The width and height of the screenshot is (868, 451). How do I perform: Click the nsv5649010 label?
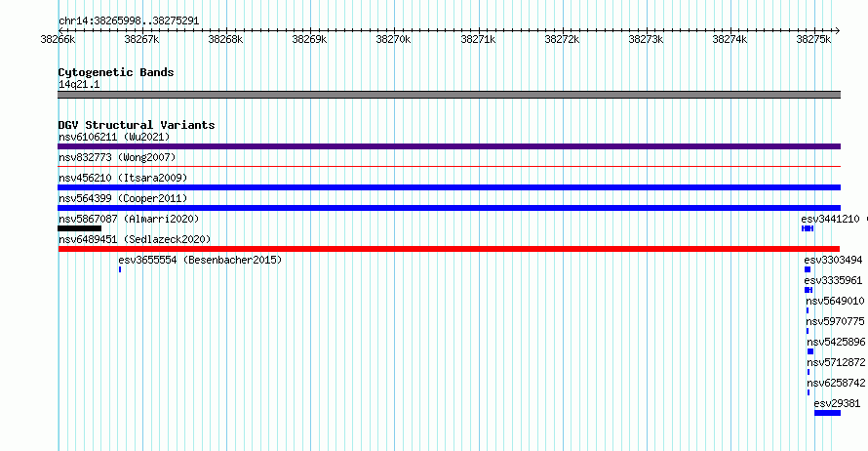[835, 301]
